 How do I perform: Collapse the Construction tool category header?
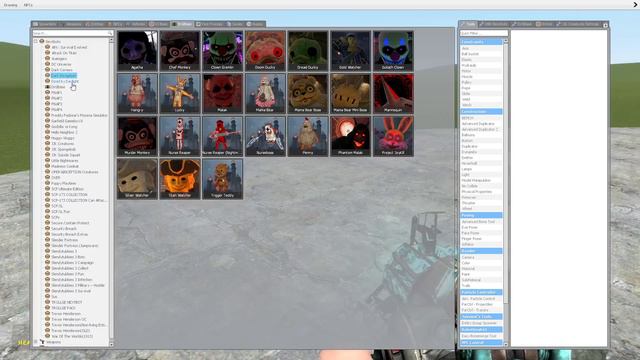481,111
